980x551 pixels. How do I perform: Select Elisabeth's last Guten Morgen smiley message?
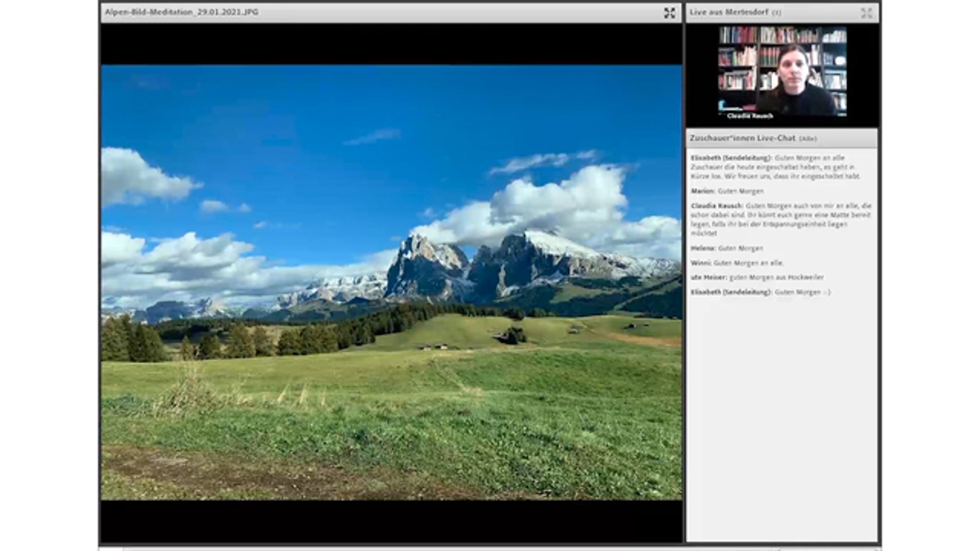pos(802,292)
